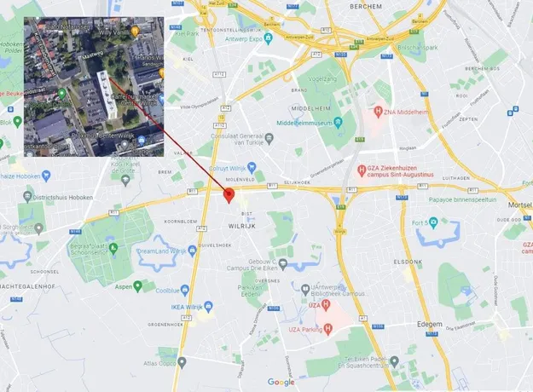Screen dimensions: 533x392
Task: Click the Atlas Copco location marker
Action: (x=182, y=362)
